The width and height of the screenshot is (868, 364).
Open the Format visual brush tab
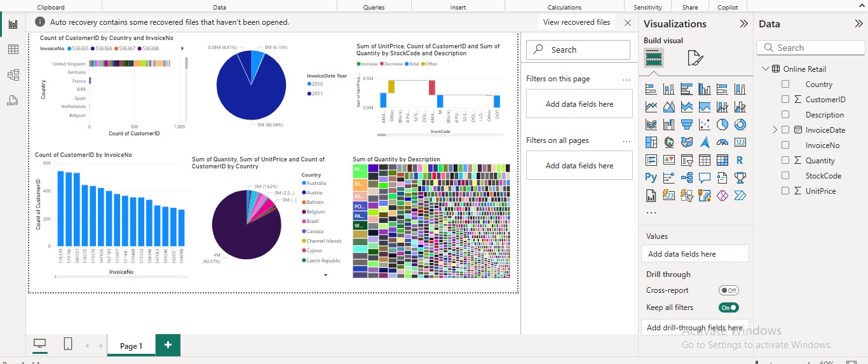click(x=695, y=58)
